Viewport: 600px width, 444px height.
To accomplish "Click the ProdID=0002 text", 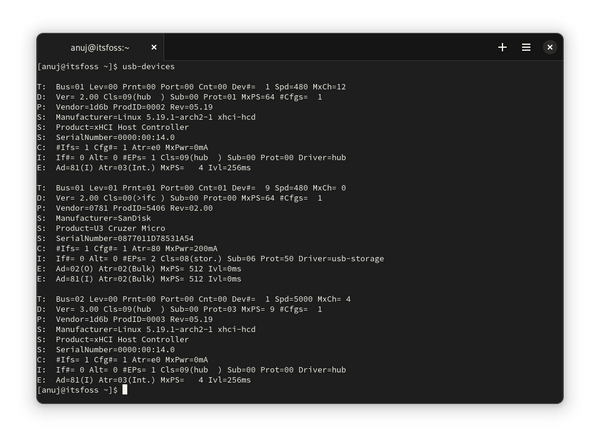I will click(142, 107).
